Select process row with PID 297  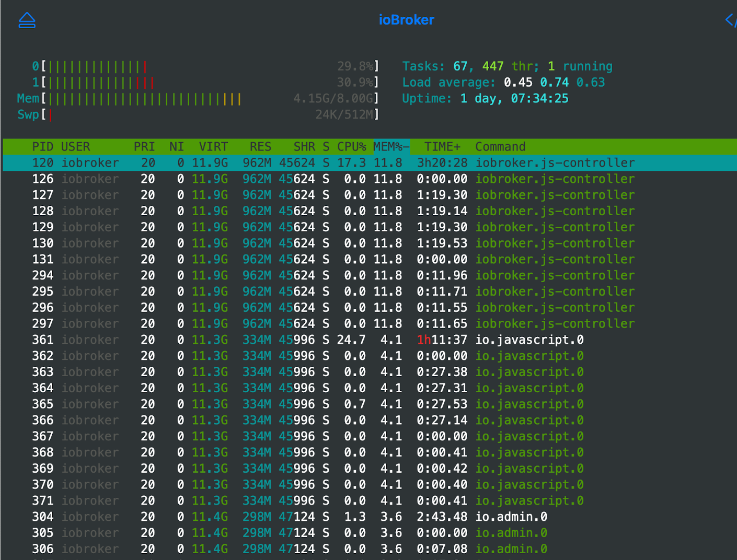(370, 324)
